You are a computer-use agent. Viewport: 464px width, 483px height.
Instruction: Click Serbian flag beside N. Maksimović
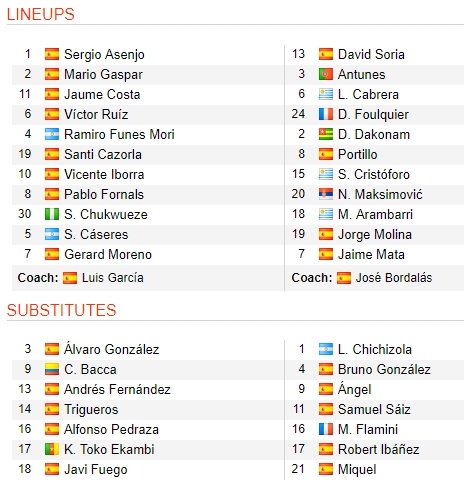(326, 194)
